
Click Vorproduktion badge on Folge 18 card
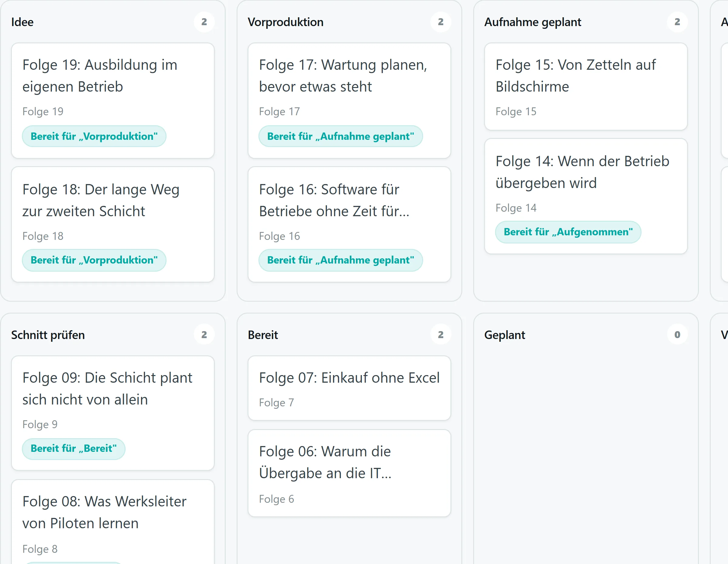point(94,260)
